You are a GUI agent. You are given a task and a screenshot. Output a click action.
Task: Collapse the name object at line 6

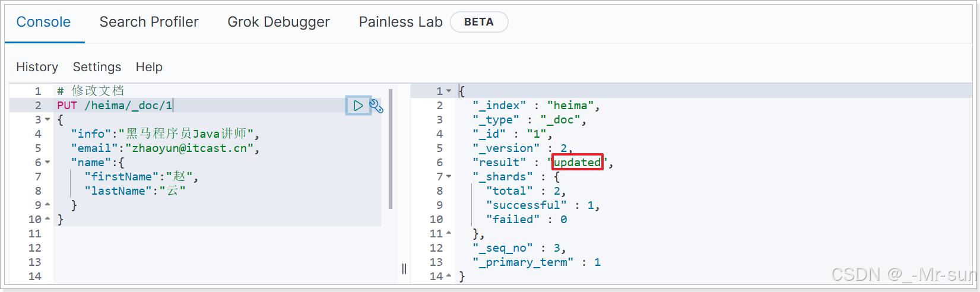[47, 163]
